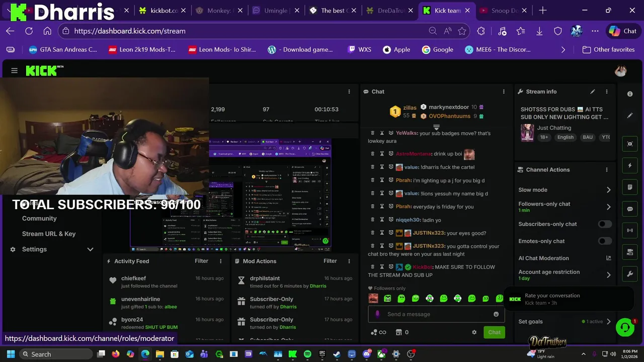This screenshot has height=362, width=644.
Task: Click the capture frame sidebar icon
Action: point(630,144)
